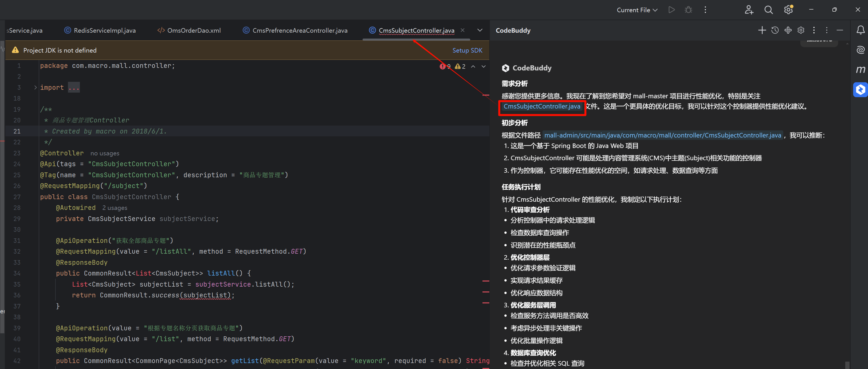This screenshot has height=369, width=868.
Task: Open the mall-admin CmsSubjectController.java path link
Action: tap(662, 135)
